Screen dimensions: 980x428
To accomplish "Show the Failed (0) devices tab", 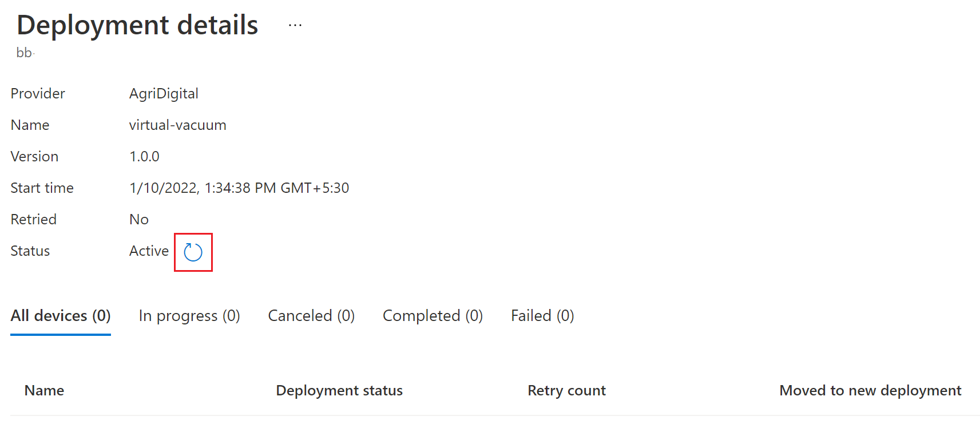I will click(542, 316).
